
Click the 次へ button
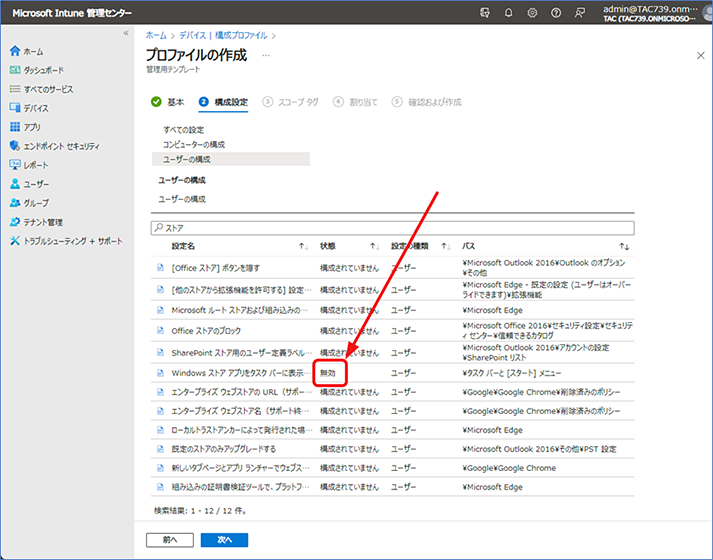click(x=224, y=540)
